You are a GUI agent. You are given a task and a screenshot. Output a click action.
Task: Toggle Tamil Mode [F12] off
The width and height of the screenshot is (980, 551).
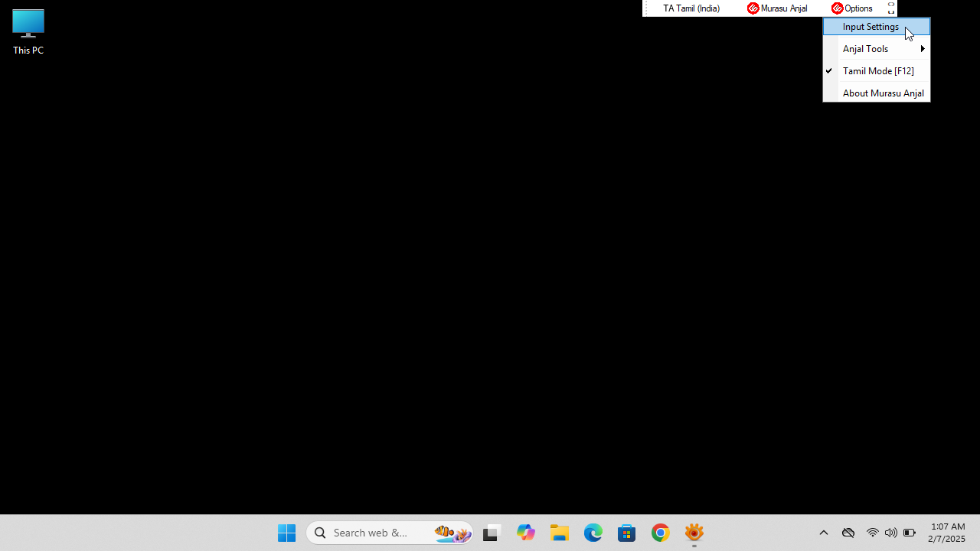(877, 71)
